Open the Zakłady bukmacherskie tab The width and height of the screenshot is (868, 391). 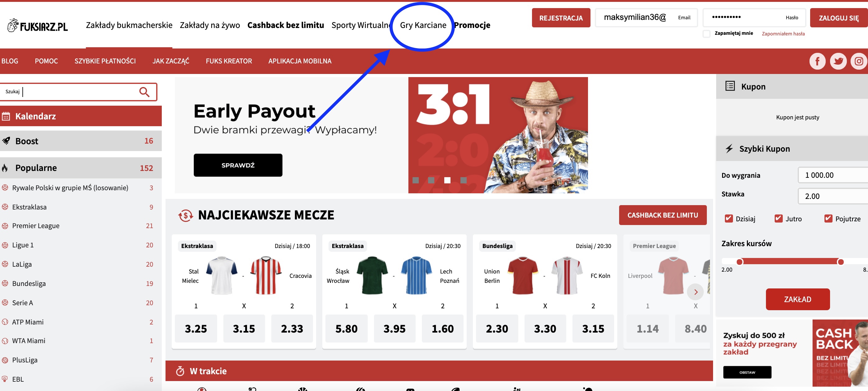(129, 25)
